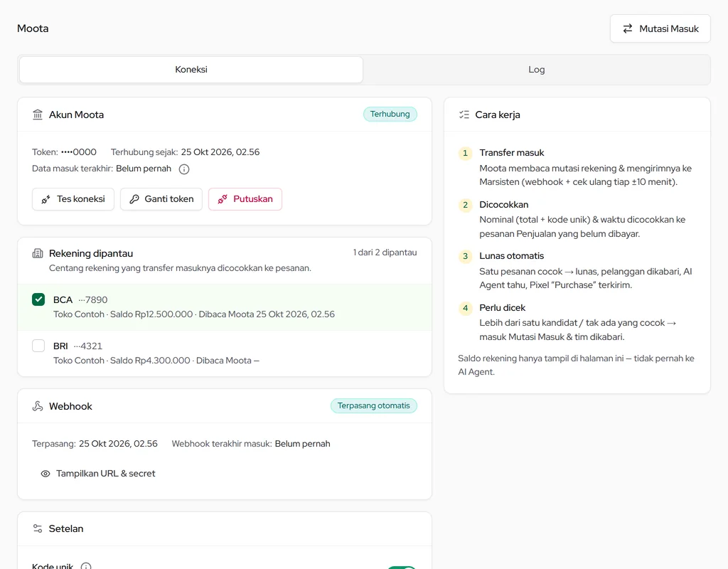Click the 'Terpasang' webhook date value

118,444
